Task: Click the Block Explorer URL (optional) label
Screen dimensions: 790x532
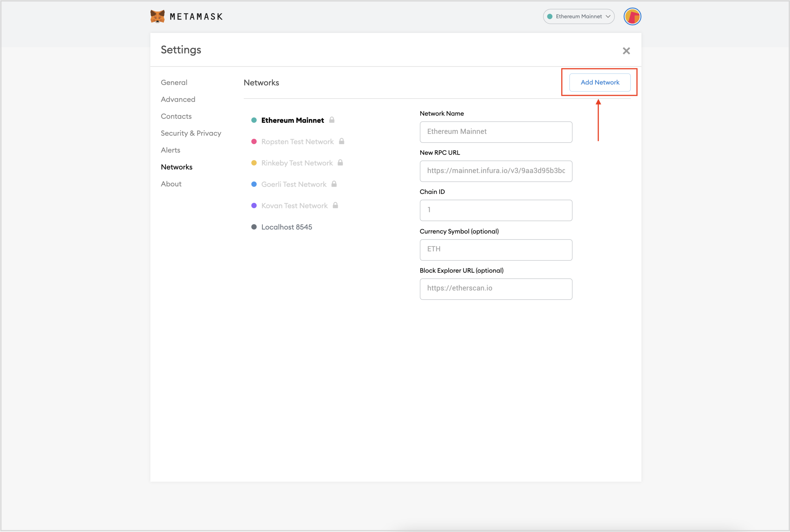Action: click(x=461, y=270)
